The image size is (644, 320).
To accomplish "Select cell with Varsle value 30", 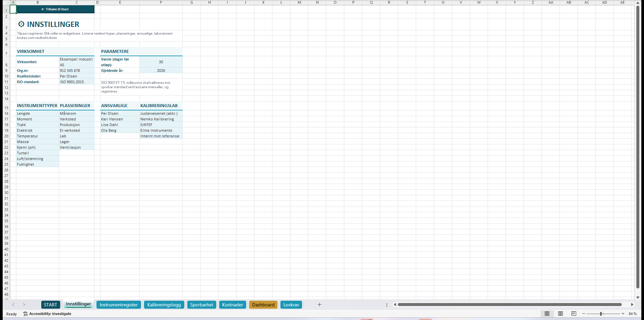I will 161,62.
